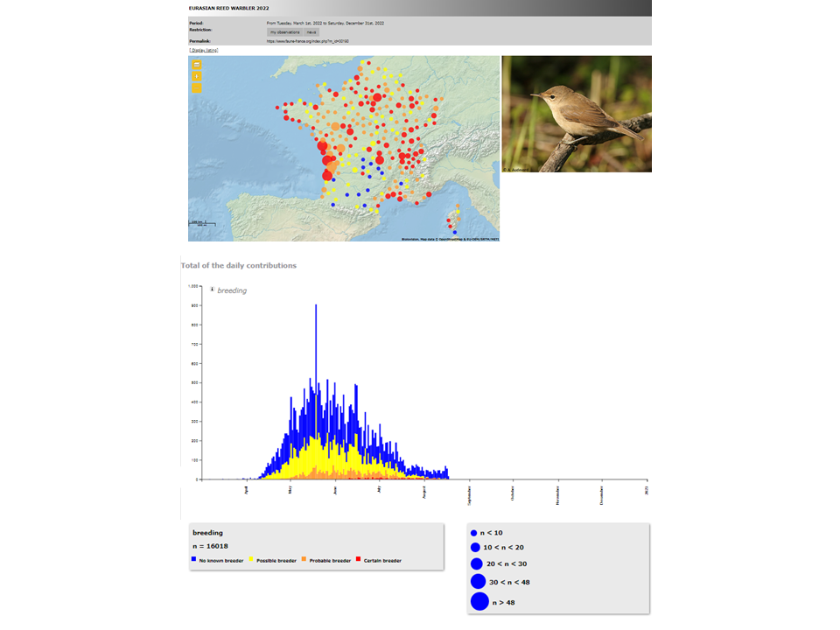Click the n < 10 blue circle

coord(473,533)
